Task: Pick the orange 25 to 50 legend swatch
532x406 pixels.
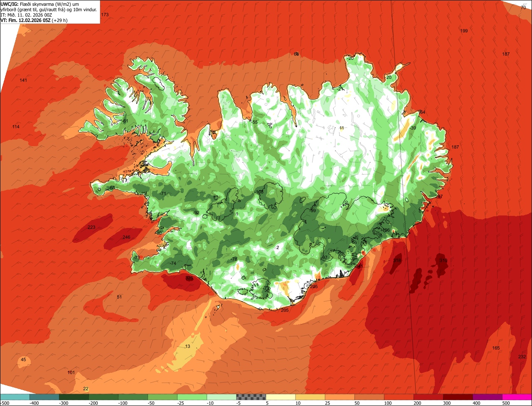Action: point(340,397)
